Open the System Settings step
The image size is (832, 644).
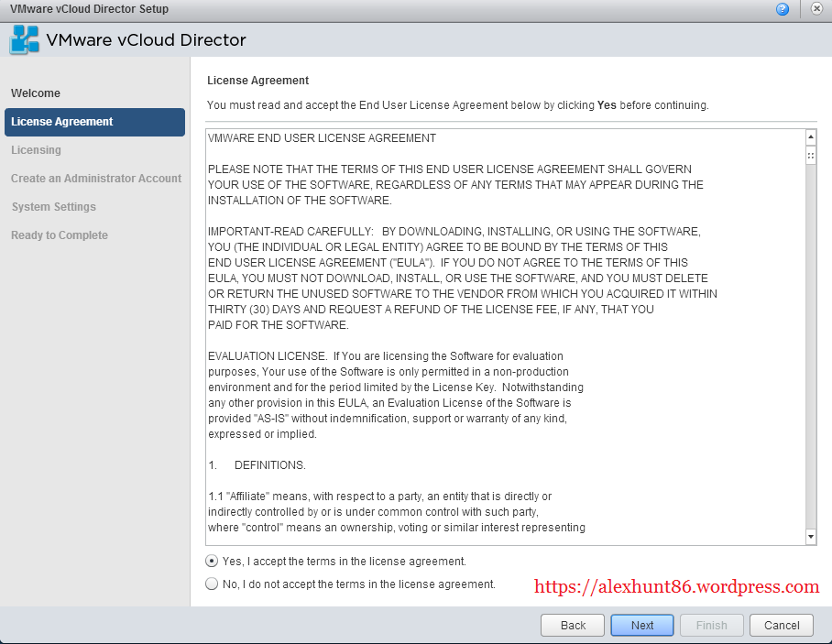point(54,207)
